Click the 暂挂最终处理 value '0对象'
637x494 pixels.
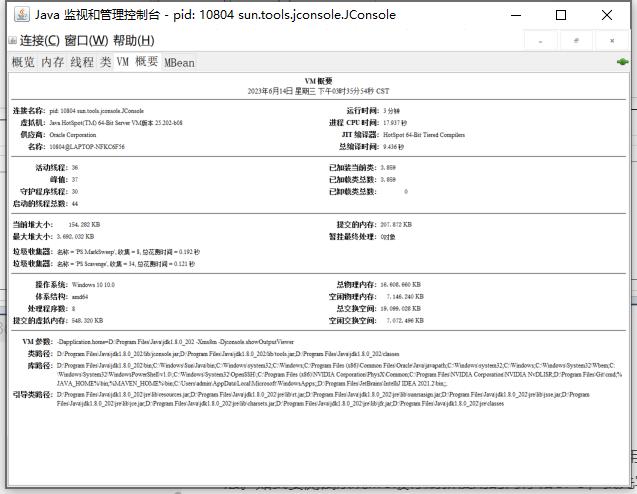[x=388, y=237]
